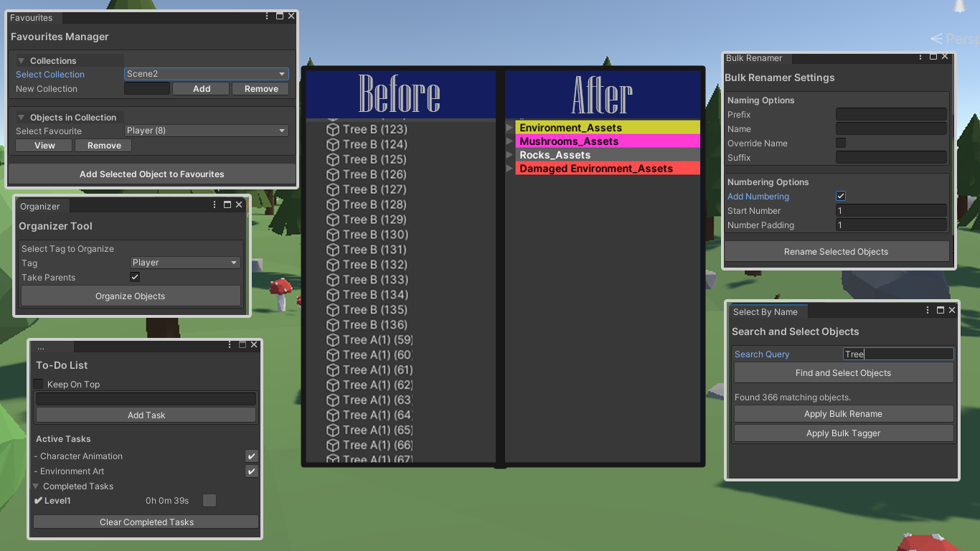Image resolution: width=980 pixels, height=551 pixels.
Task: Open the To-Do List kebab menu
Action: (229, 344)
